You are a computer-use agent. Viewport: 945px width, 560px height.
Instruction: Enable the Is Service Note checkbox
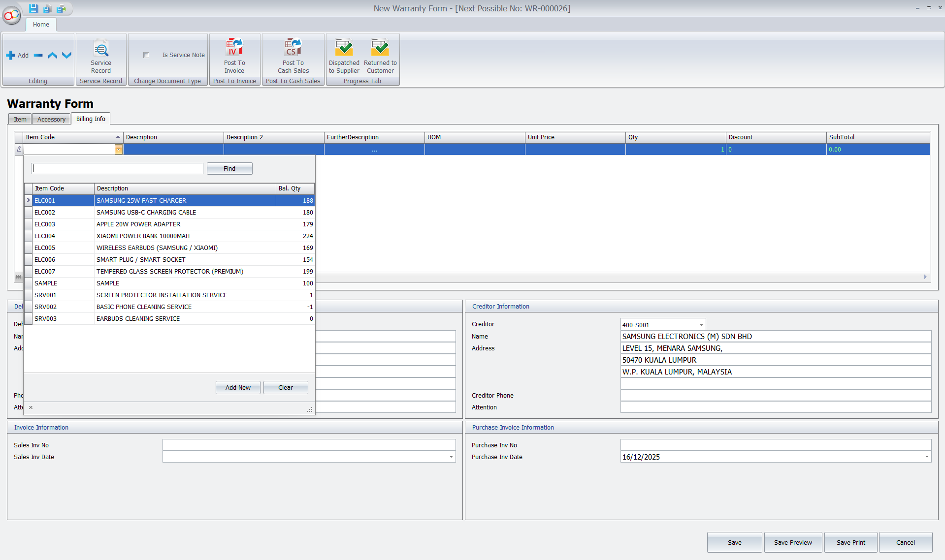click(x=146, y=55)
